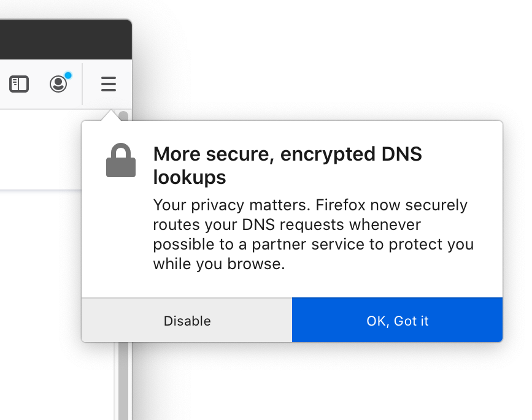Click the gray padlock icon in popup

[121, 160]
